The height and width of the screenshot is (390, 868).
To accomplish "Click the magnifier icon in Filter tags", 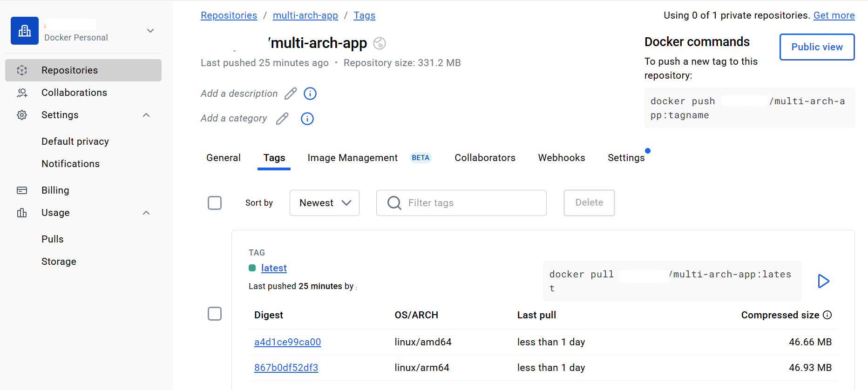I will pos(394,203).
